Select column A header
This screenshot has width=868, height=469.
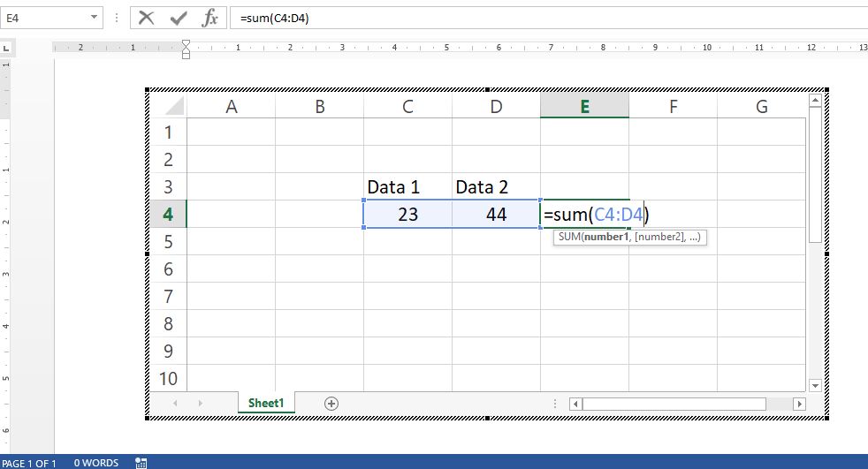(x=232, y=106)
